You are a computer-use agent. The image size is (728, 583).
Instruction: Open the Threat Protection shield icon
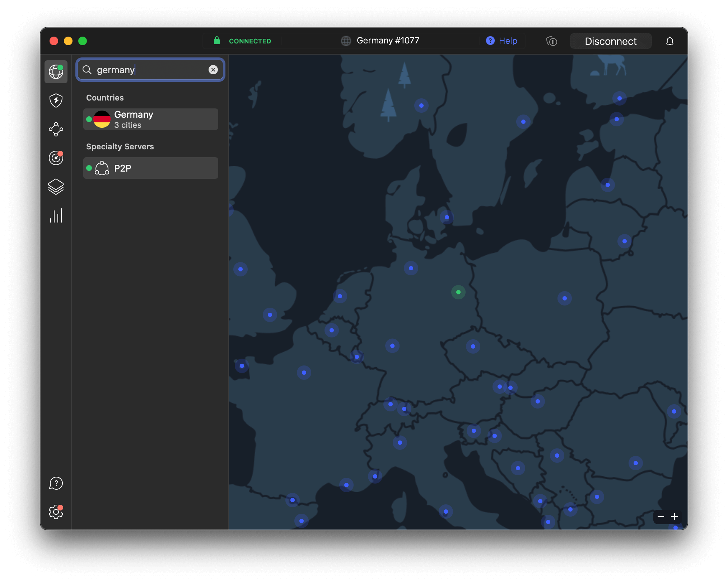(56, 101)
